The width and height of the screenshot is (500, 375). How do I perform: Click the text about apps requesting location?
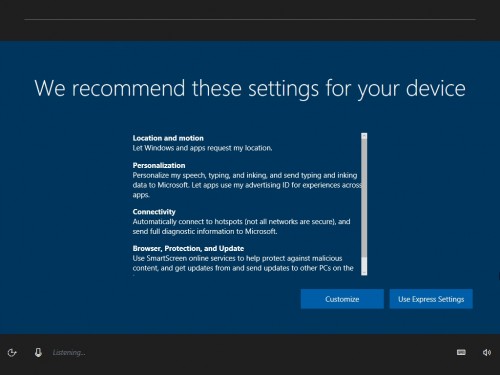click(202, 148)
